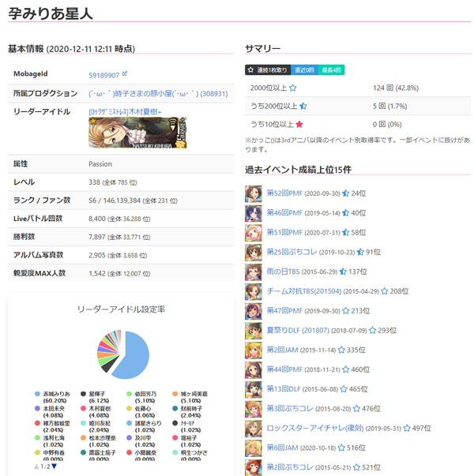The height and width of the screenshot is (476, 474).
Task: Open 第13回DLF event link
Action: tap(283, 389)
